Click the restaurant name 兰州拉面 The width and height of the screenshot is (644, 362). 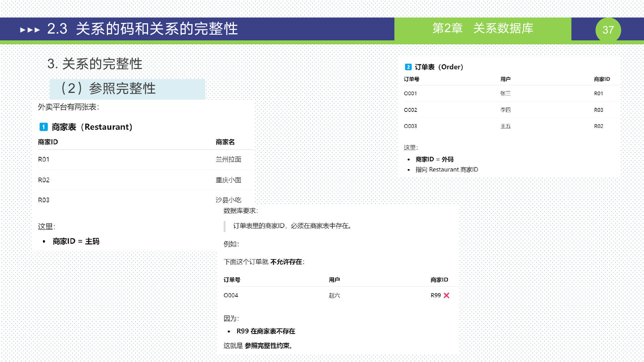coord(228,159)
